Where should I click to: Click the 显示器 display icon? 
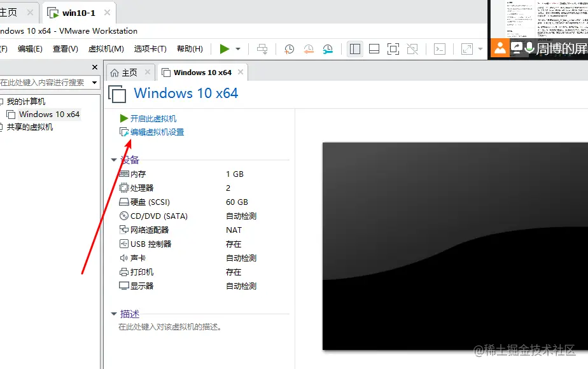coord(124,286)
